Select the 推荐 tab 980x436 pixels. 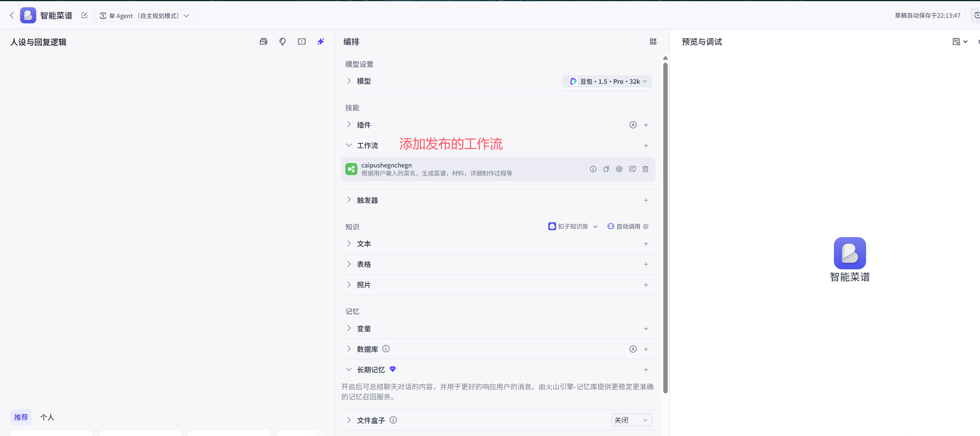coord(21,417)
